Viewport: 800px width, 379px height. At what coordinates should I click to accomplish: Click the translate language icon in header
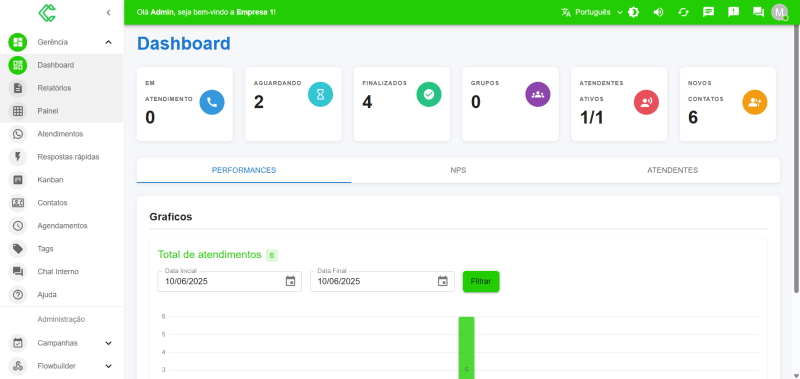[x=566, y=12]
